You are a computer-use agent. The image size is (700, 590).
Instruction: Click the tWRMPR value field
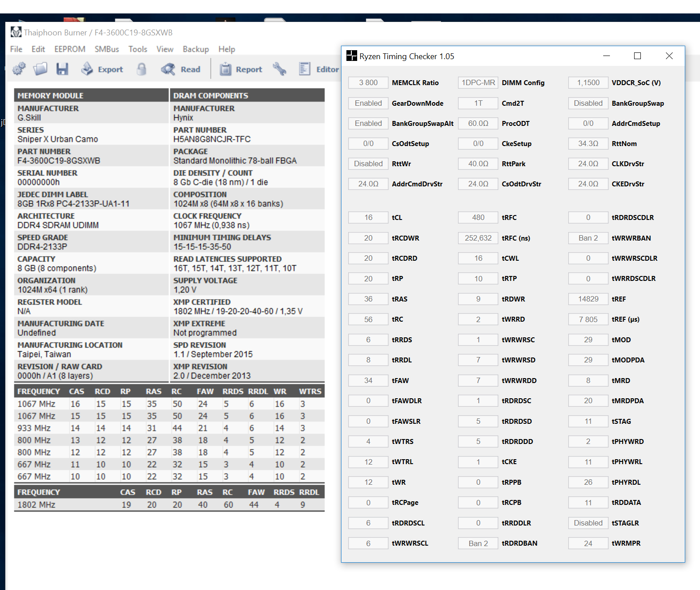click(x=588, y=543)
